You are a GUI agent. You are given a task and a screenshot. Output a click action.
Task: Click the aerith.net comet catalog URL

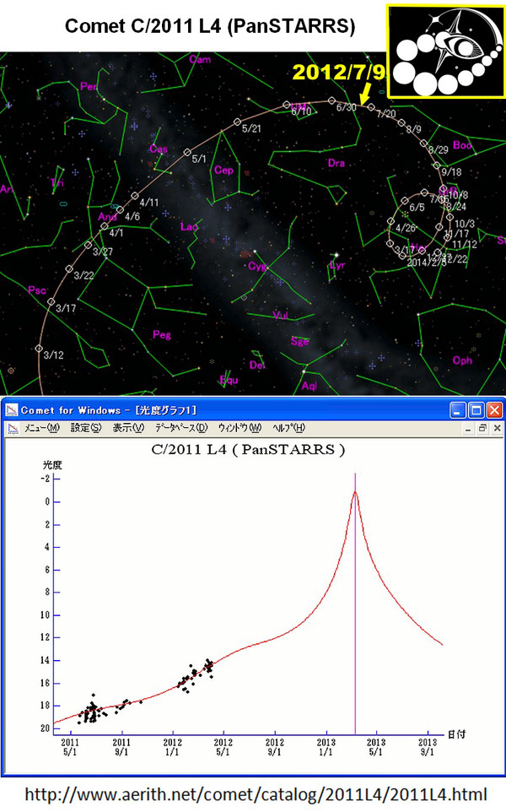click(x=256, y=794)
